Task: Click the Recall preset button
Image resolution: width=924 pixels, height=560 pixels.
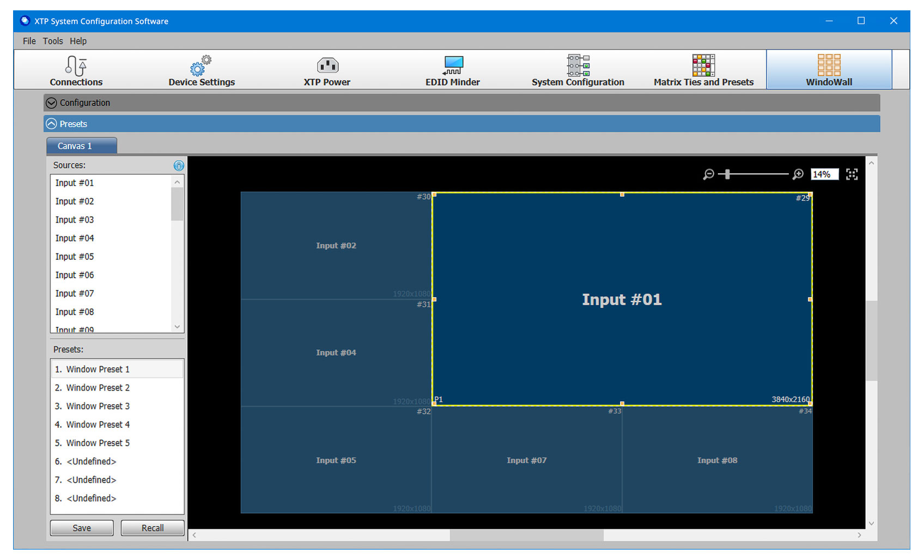Action: tap(153, 528)
